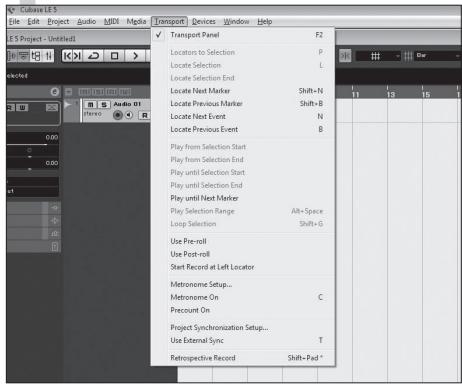This screenshot has width=462, height=385.
Task: Go to previous marker in toolbar
Action: 67,56
